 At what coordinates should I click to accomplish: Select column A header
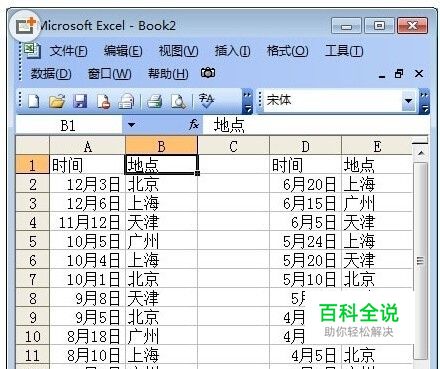point(87,146)
